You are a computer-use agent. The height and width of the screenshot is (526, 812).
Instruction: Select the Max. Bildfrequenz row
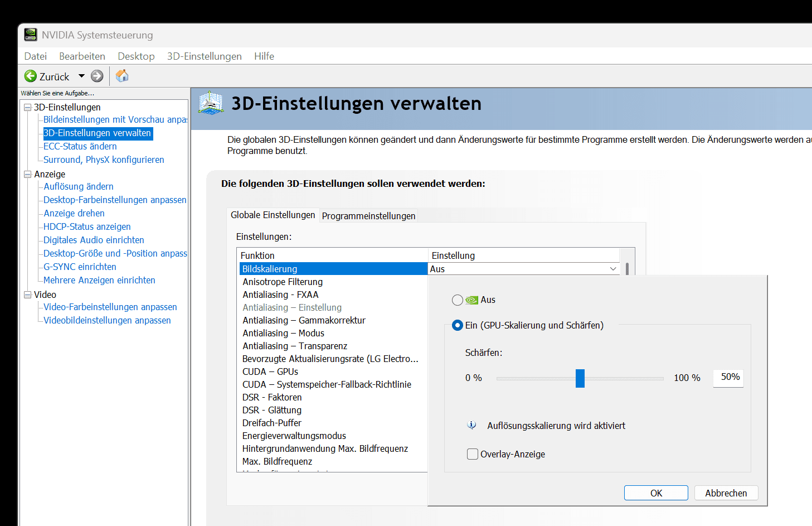pyautogui.click(x=333, y=461)
